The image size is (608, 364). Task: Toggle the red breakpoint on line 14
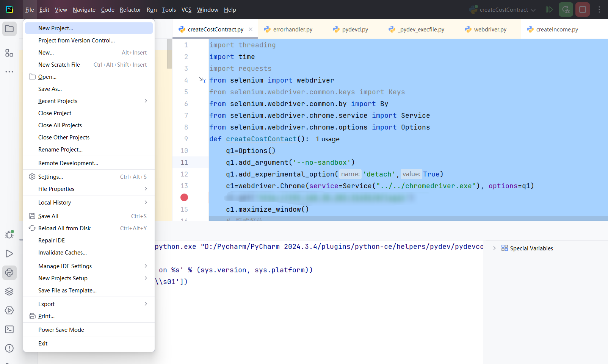tap(184, 197)
